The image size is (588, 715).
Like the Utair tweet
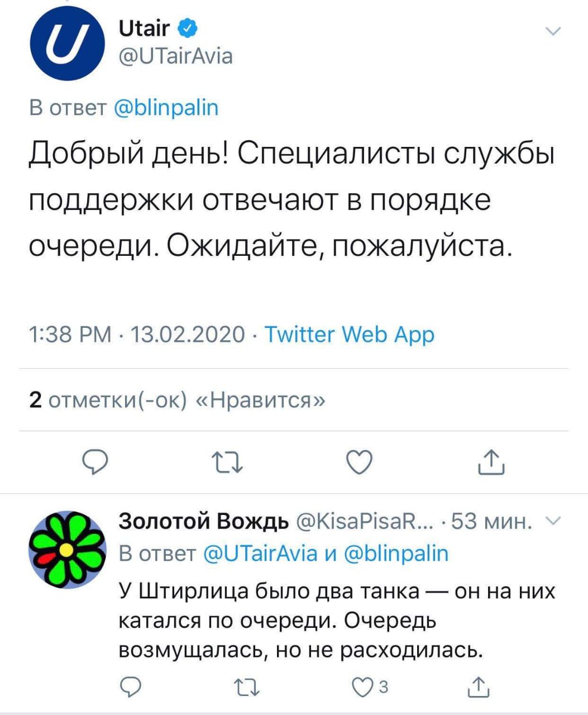[359, 463]
